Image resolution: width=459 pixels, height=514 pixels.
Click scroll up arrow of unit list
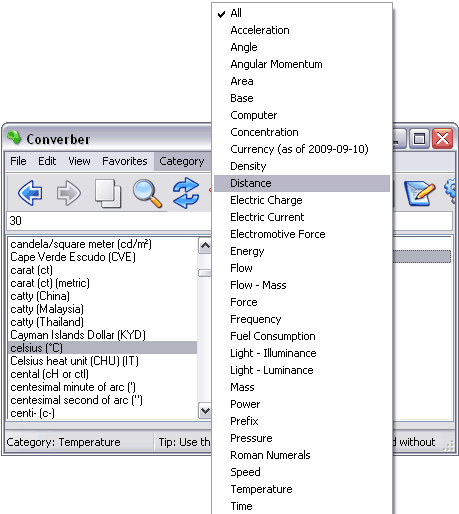(x=205, y=246)
